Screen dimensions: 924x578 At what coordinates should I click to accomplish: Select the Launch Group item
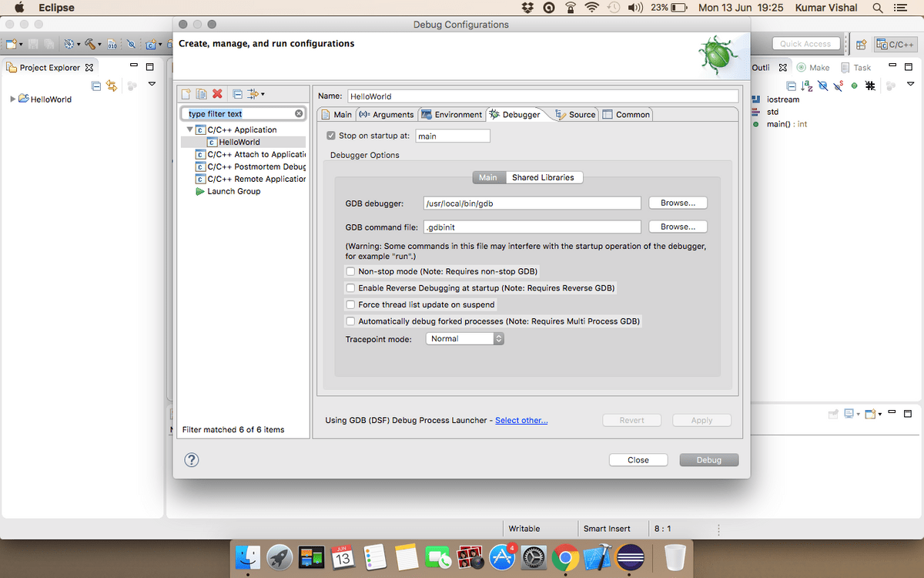(233, 191)
